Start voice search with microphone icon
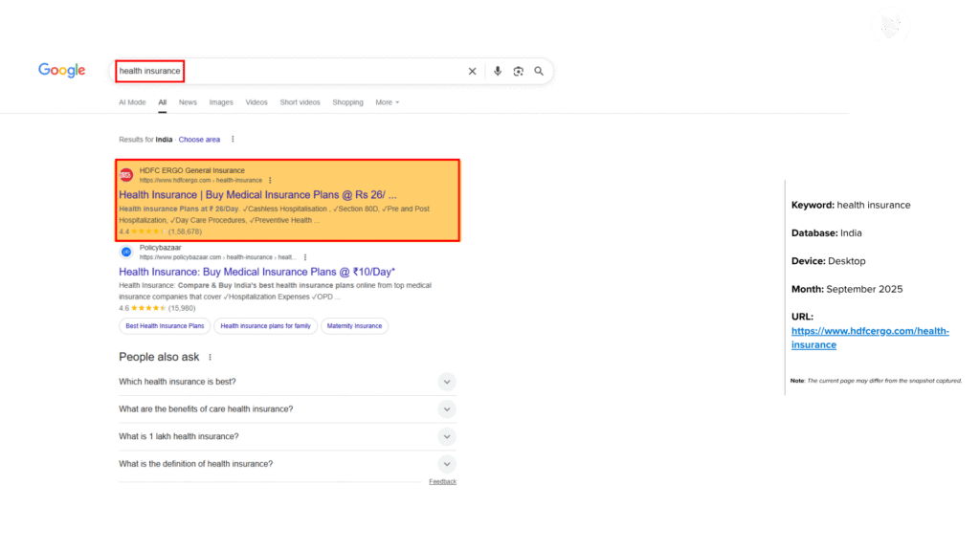This screenshot has width=980, height=551. 498,72
